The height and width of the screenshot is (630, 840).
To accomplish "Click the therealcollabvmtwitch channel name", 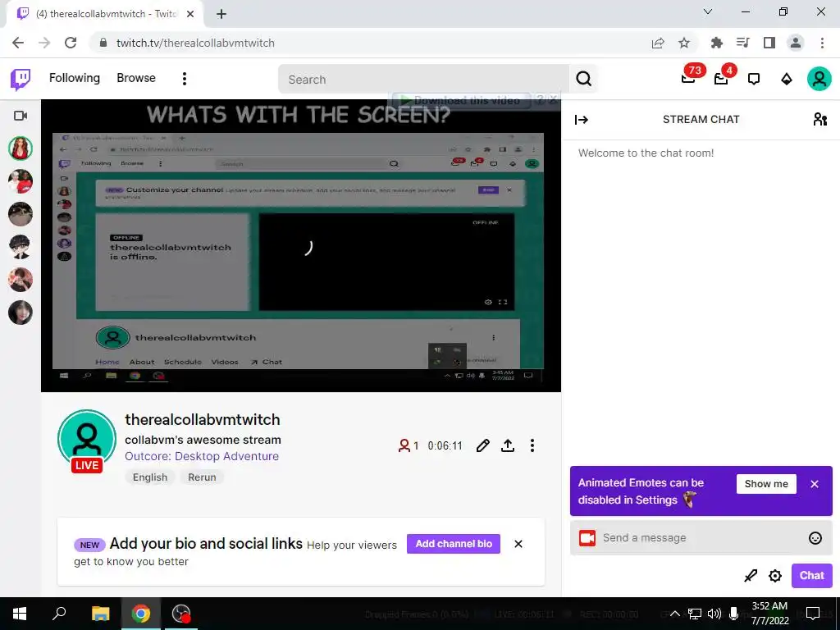I will (x=203, y=419).
